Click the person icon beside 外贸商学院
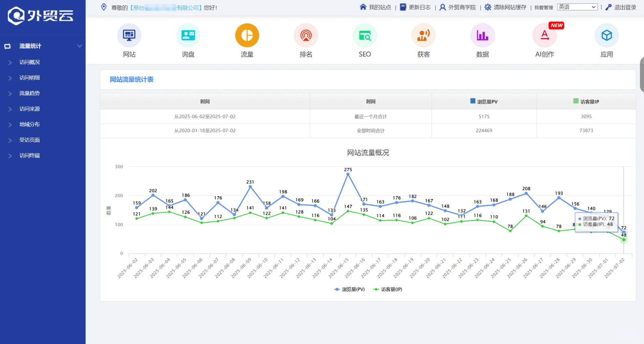Image resolution: width=644 pixels, height=344 pixels. coord(443,7)
